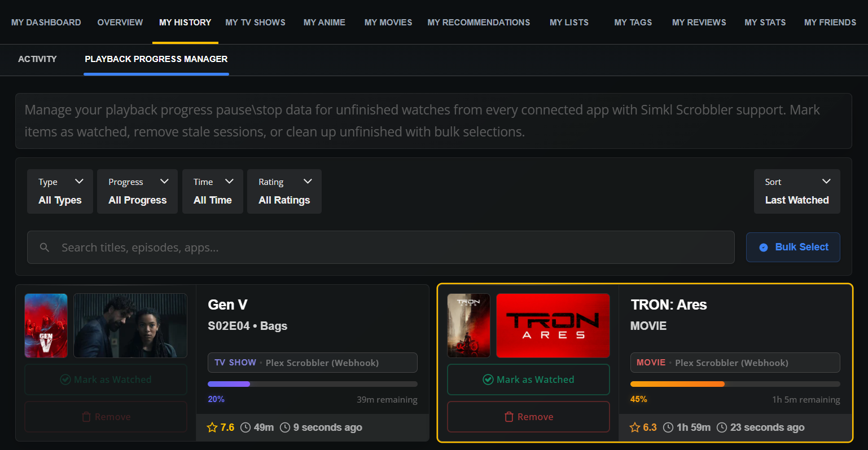Image resolution: width=868 pixels, height=450 pixels.
Task: Click the checkmark icon on TRON: Ares Mark as Watched
Action: [488, 380]
